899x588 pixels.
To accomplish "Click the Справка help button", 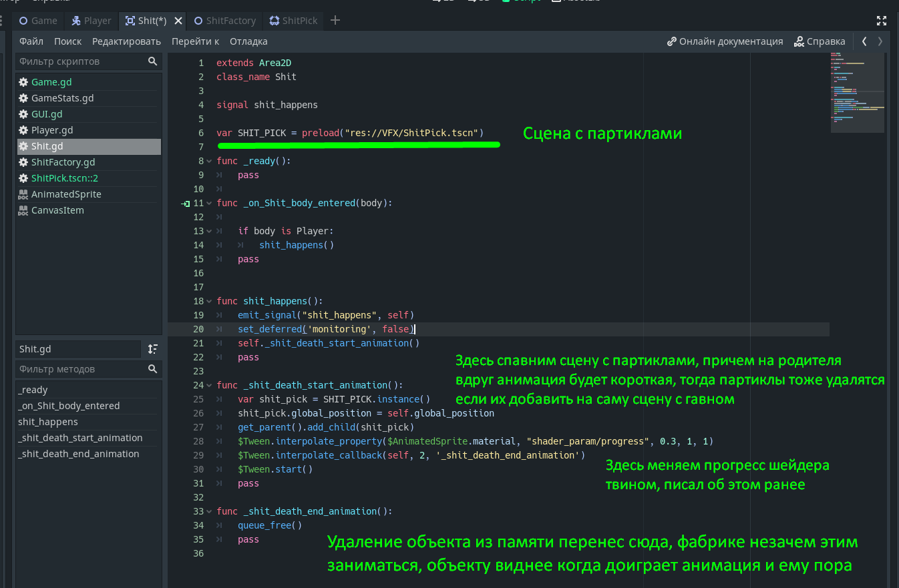I will [x=820, y=41].
